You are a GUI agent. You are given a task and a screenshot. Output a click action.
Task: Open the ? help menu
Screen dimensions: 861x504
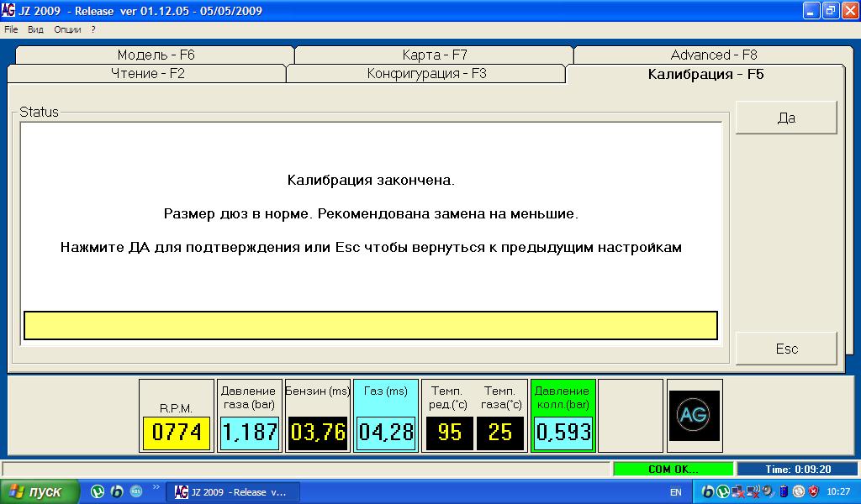93,29
